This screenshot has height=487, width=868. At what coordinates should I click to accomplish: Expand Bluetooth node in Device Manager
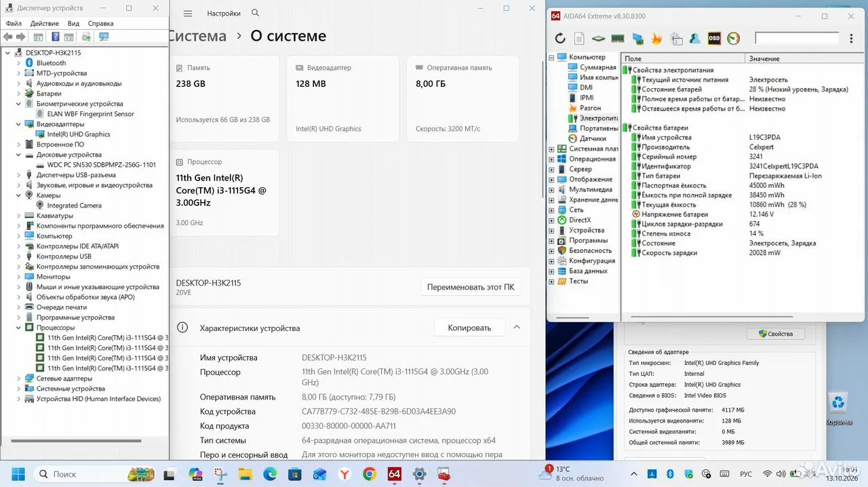coord(18,63)
